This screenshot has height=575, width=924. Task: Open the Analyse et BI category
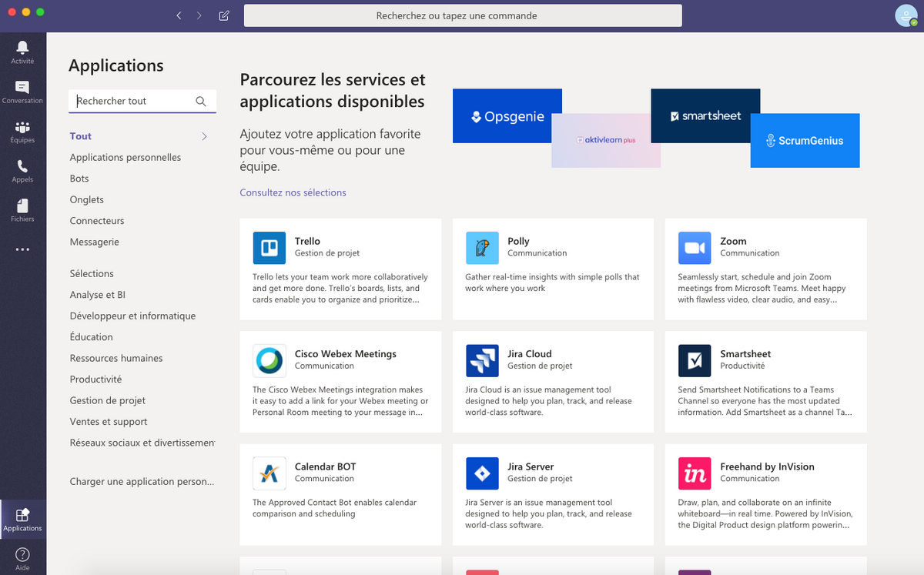[x=98, y=295]
